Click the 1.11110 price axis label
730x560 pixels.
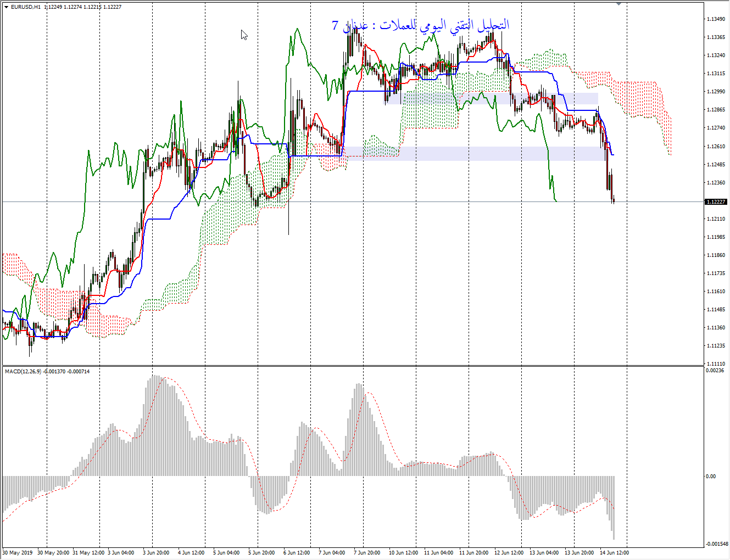[x=716, y=364]
